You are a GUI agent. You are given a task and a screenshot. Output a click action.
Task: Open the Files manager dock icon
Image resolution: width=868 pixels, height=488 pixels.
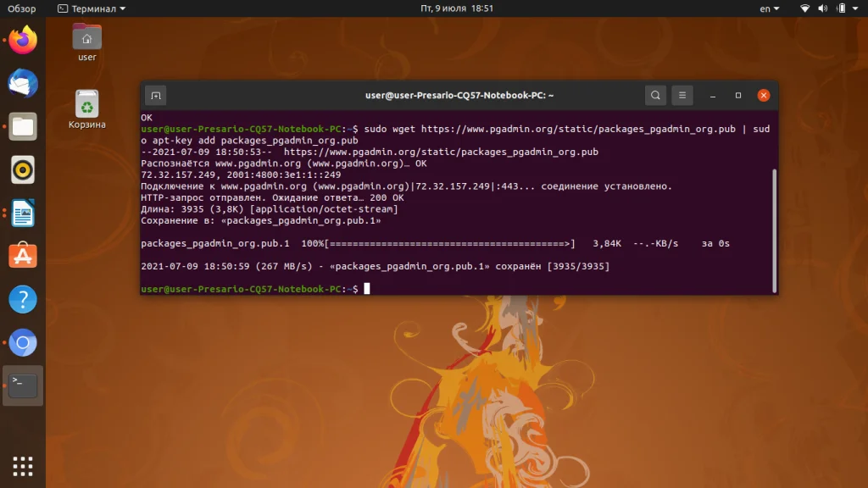tap(21, 127)
